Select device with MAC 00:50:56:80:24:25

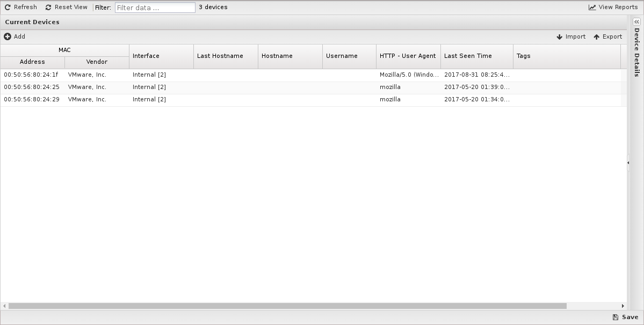[31, 87]
